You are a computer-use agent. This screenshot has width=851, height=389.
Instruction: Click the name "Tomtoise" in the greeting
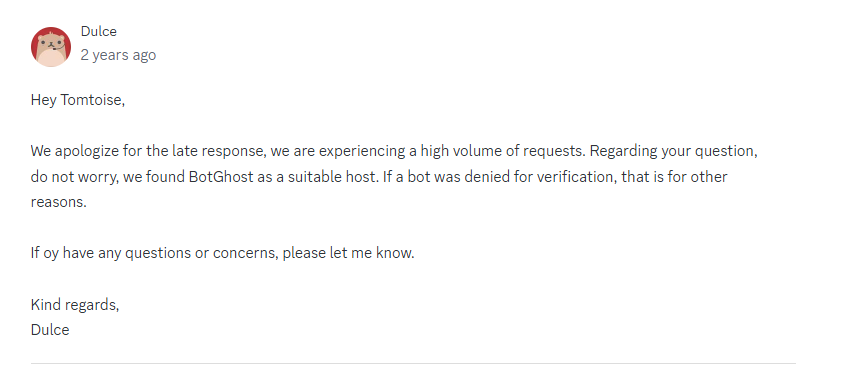92,100
